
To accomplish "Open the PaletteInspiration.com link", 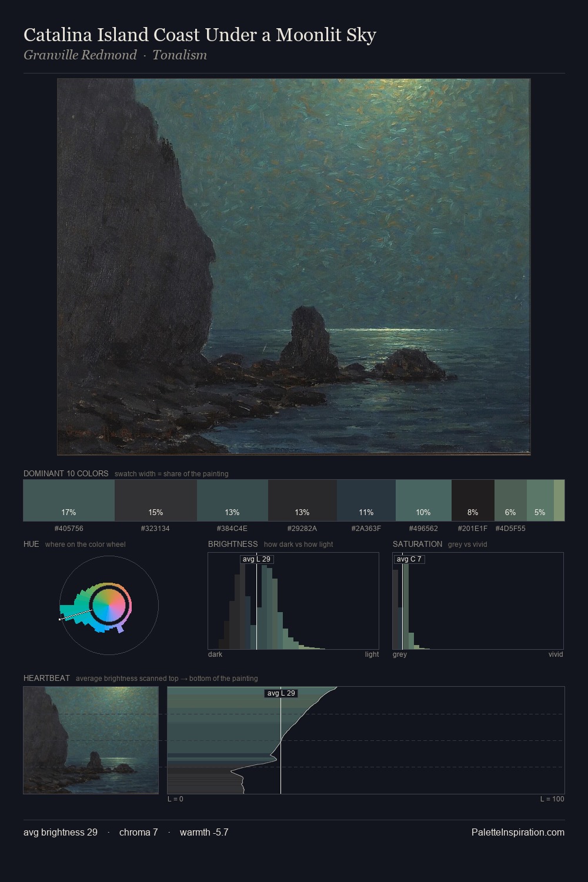I will click(518, 833).
